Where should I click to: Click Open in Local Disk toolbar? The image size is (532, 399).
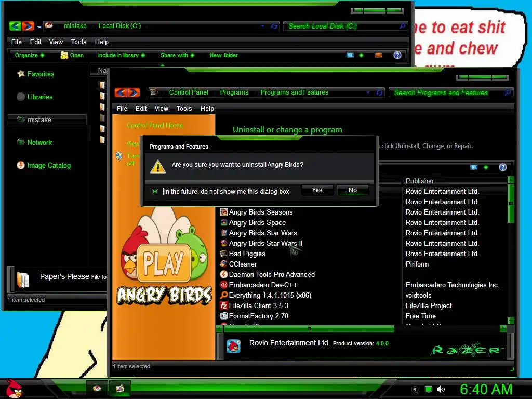click(72, 55)
